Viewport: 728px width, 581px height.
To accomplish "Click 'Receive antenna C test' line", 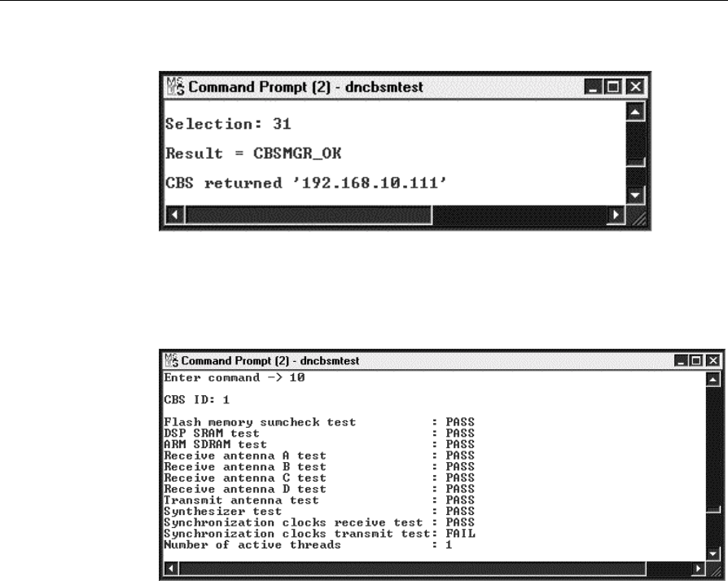I will click(319, 478).
